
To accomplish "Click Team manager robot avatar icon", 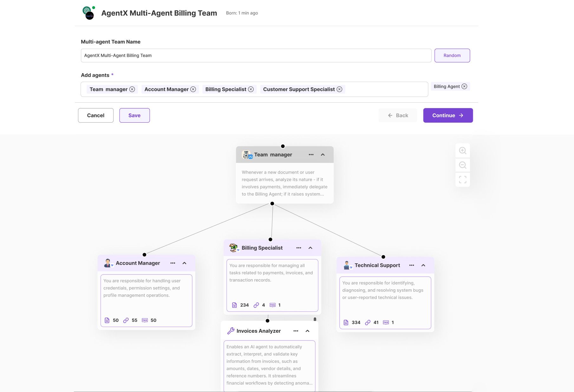I will coord(247,155).
